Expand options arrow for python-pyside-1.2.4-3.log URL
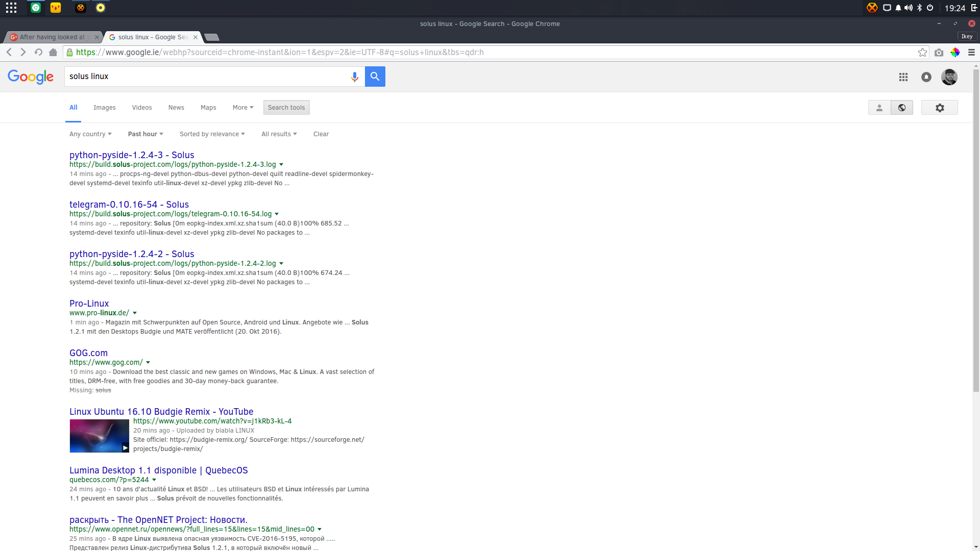980x551 pixels. (281, 165)
